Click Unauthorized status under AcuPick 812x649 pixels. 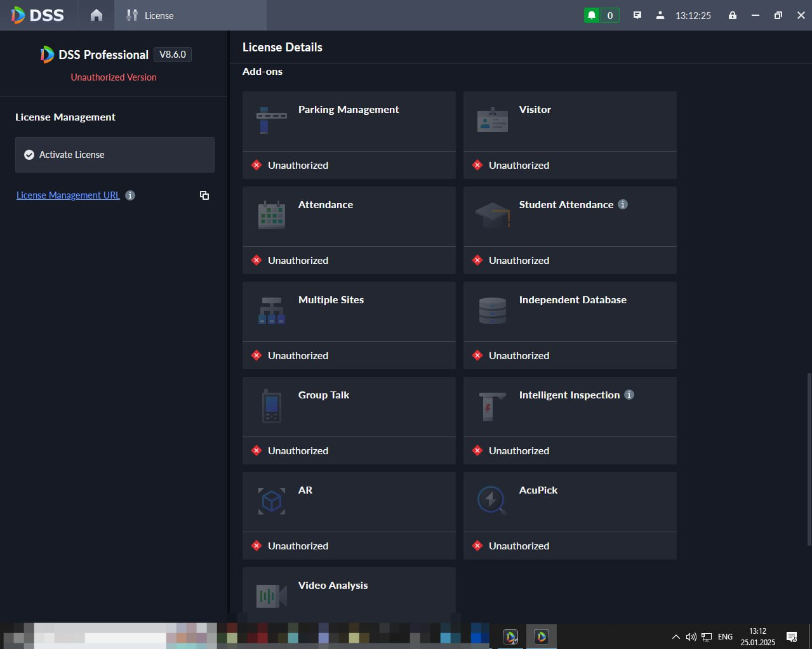(519, 546)
